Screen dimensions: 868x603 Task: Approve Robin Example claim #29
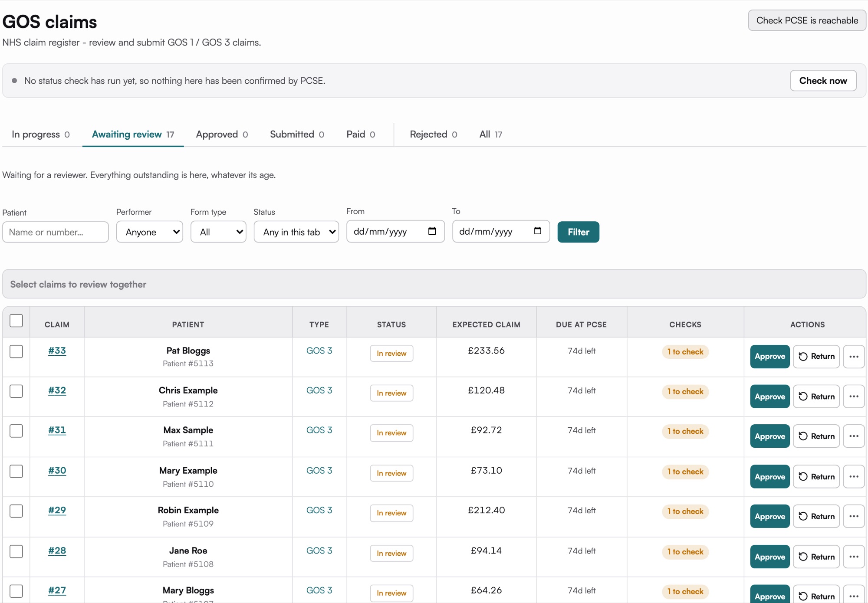point(769,516)
